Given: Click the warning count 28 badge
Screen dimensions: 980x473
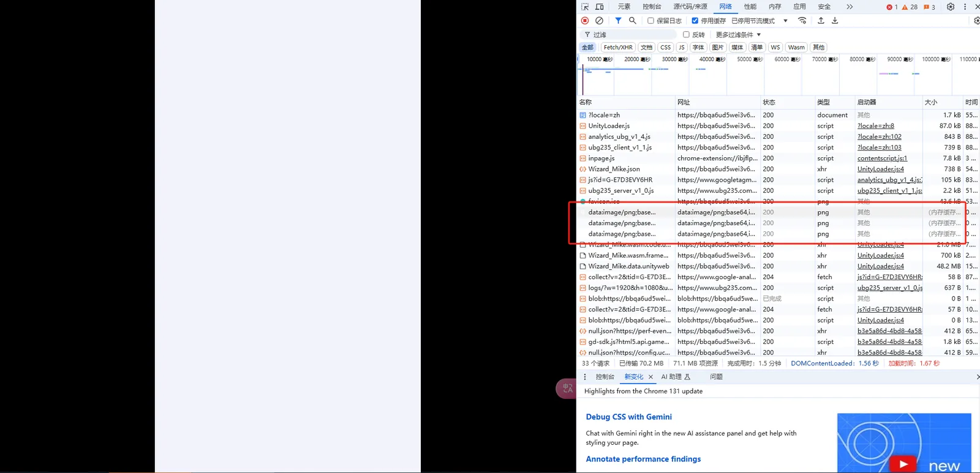Looking at the screenshot, I should click(x=910, y=7).
